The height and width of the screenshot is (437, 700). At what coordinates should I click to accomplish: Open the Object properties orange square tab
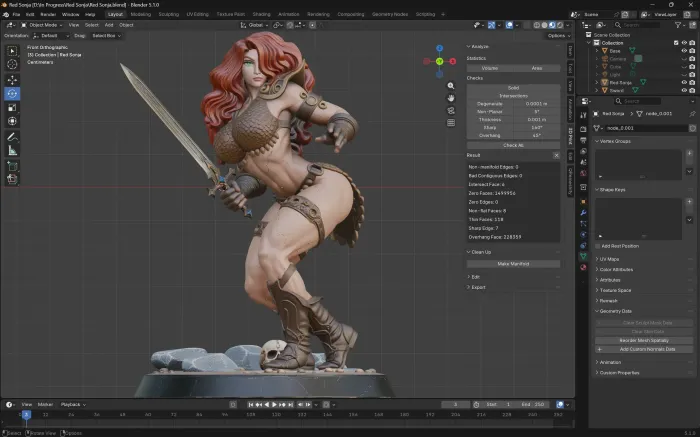tap(583, 202)
